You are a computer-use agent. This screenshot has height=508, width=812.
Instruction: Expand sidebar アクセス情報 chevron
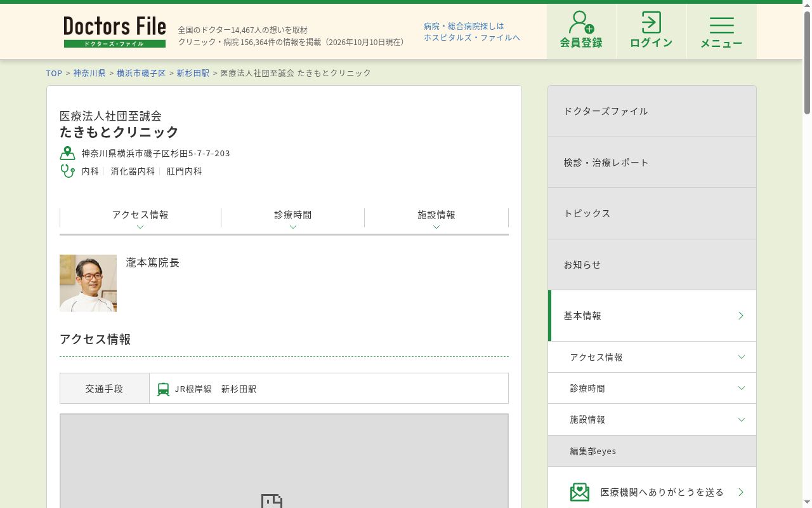point(742,357)
